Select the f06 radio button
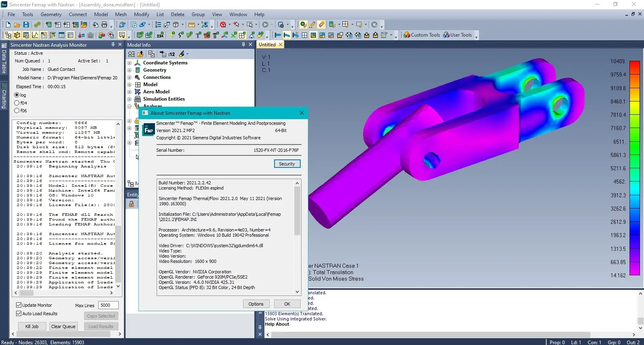The image size is (644, 345). click(x=17, y=110)
